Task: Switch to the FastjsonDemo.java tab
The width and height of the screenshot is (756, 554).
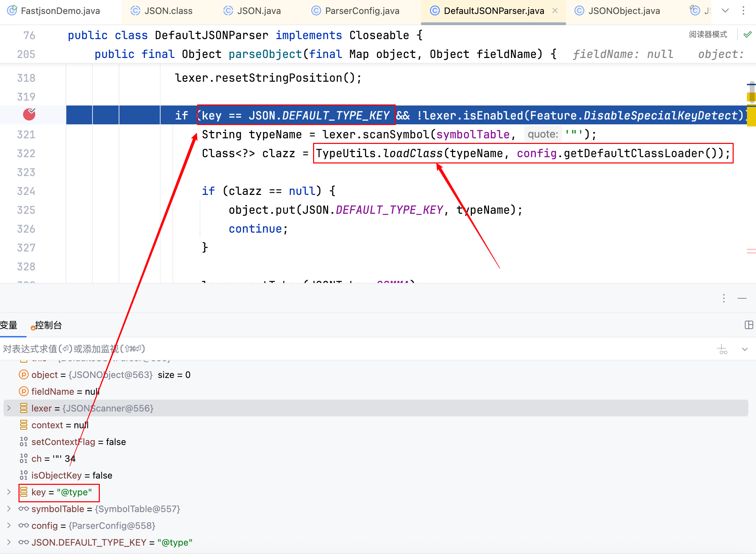Action: (60, 11)
